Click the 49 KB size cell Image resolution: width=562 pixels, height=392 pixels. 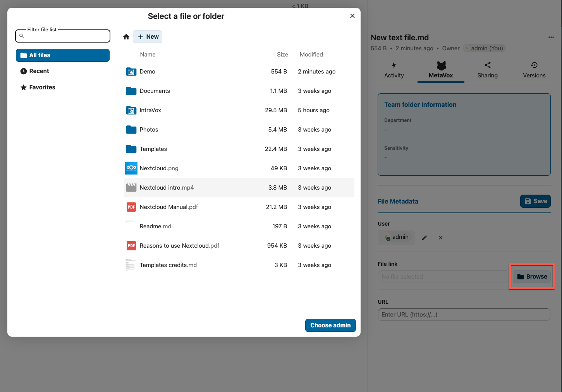278,168
